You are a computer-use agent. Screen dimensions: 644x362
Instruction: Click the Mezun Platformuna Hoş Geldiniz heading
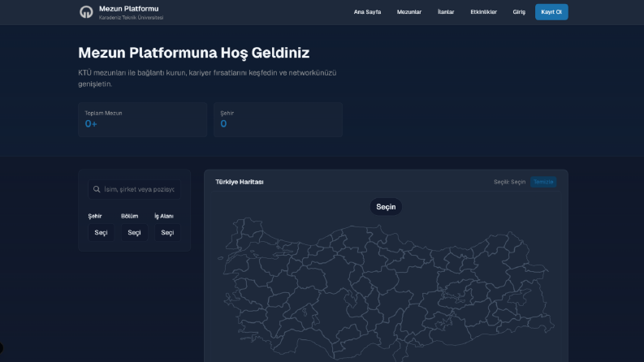[x=194, y=53]
